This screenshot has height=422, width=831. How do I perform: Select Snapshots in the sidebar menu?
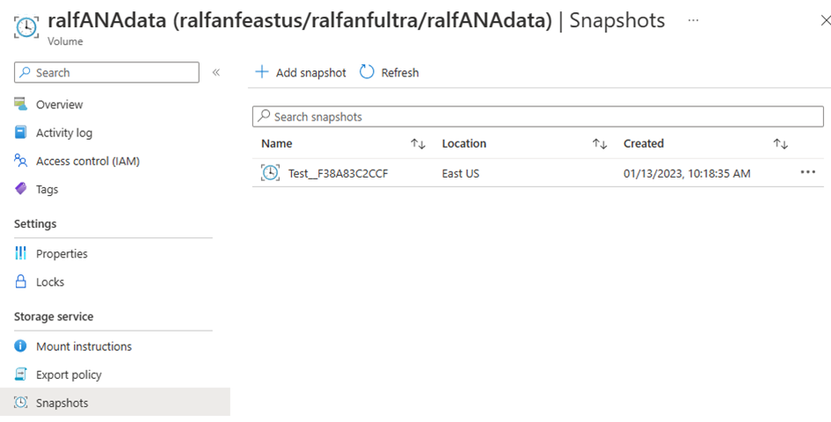pyautogui.click(x=62, y=403)
